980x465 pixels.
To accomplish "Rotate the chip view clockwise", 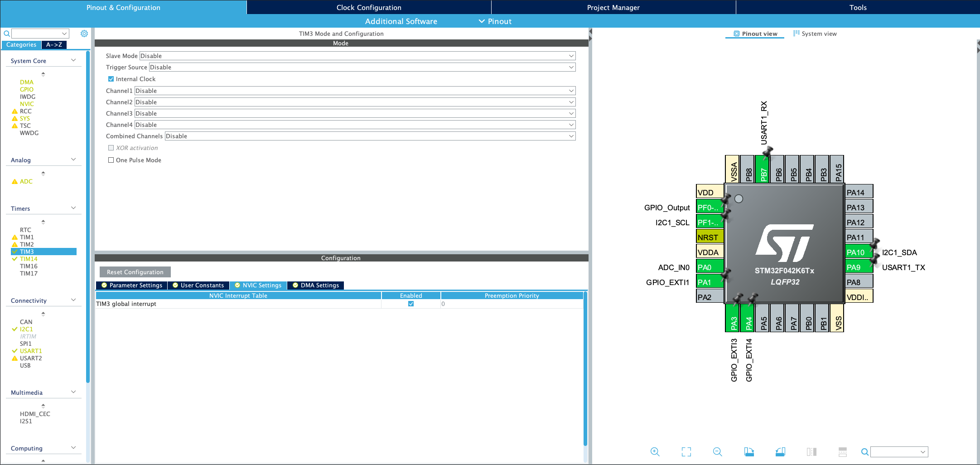I will [x=749, y=452].
